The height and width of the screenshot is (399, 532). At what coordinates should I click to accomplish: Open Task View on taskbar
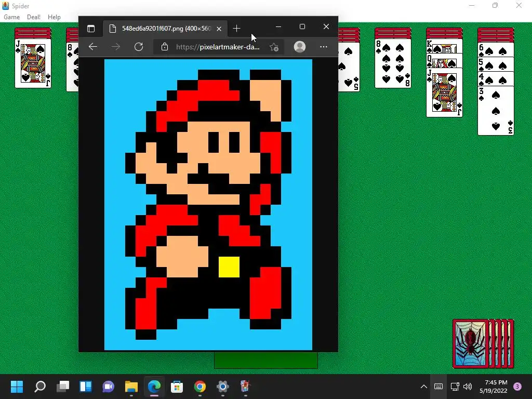63,386
